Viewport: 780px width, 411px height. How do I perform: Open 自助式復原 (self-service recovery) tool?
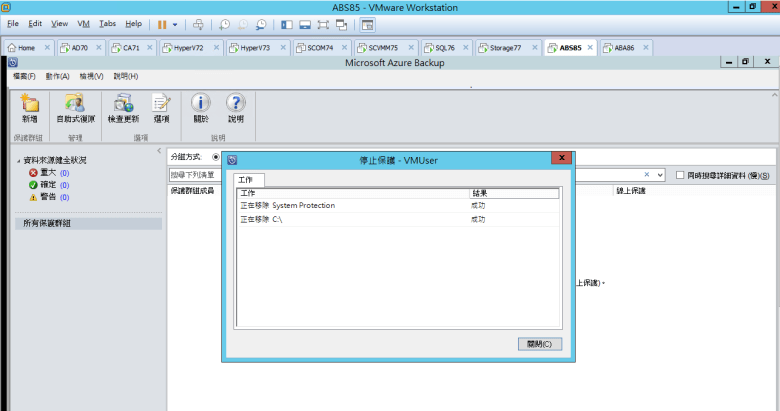click(76, 104)
